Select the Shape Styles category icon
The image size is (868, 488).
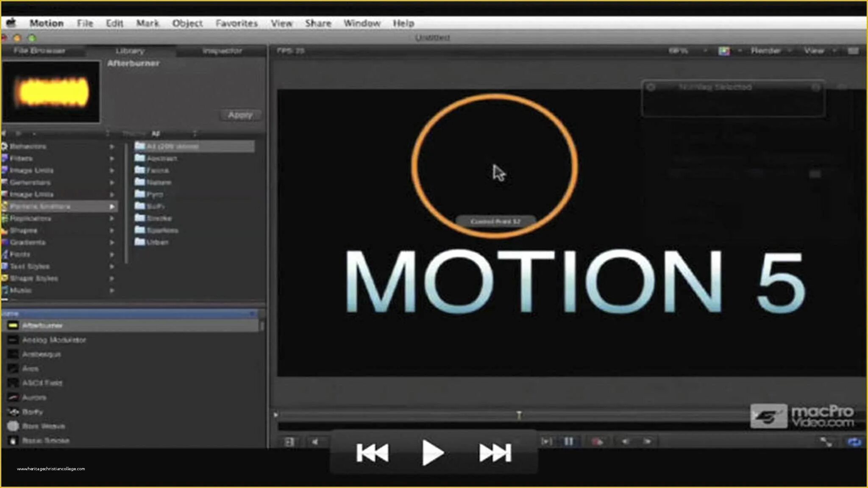4,278
